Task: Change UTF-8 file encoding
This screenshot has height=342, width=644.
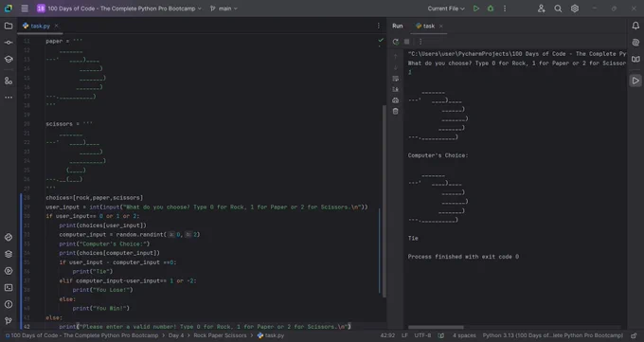Action: tap(422, 335)
